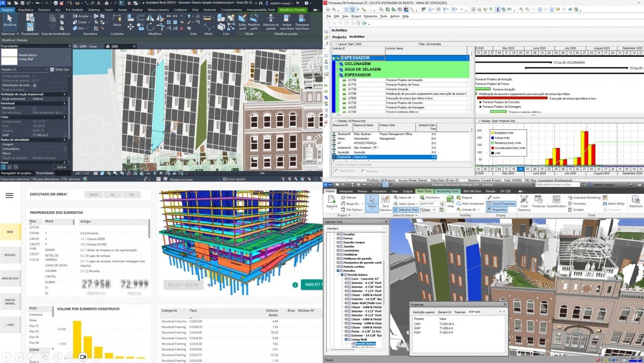Toggle the O topo está anexado checkbox
This screenshot has width=644, height=363.
[x=35, y=76]
